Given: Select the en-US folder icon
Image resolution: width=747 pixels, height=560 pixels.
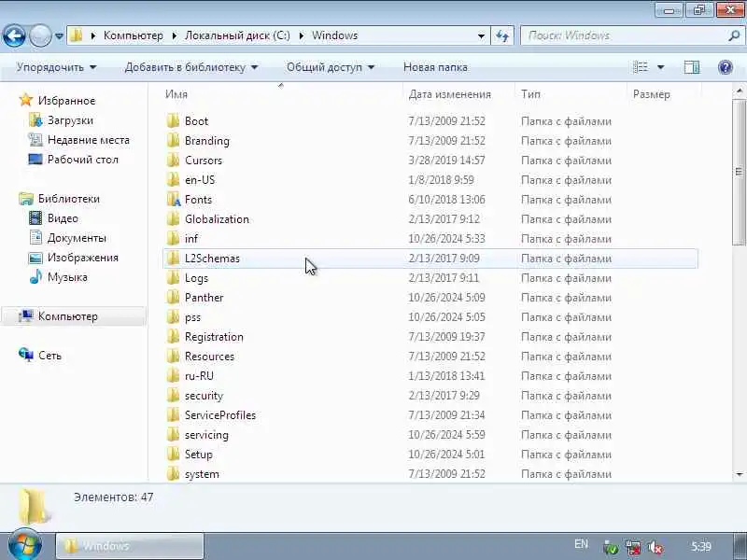Looking at the screenshot, I should coord(173,180).
